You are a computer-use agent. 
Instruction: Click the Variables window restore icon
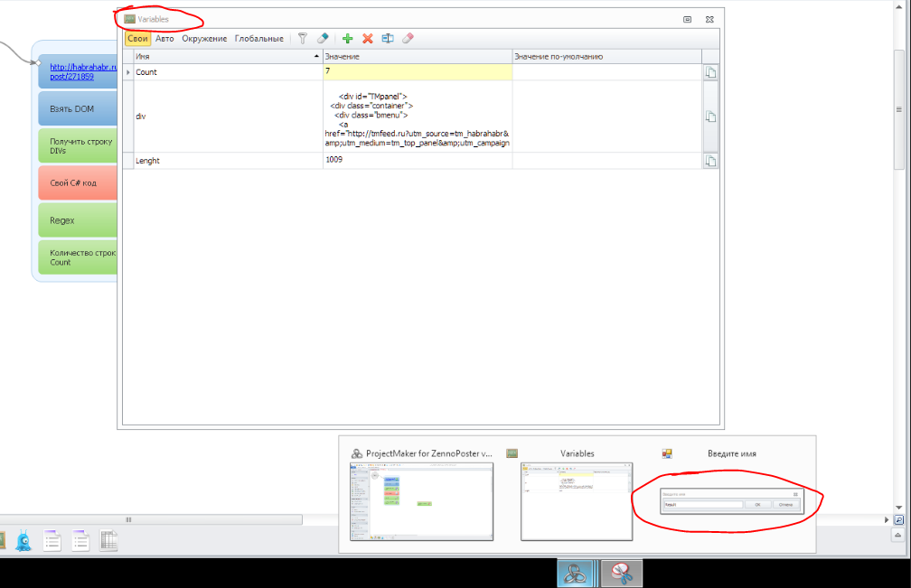coord(687,19)
